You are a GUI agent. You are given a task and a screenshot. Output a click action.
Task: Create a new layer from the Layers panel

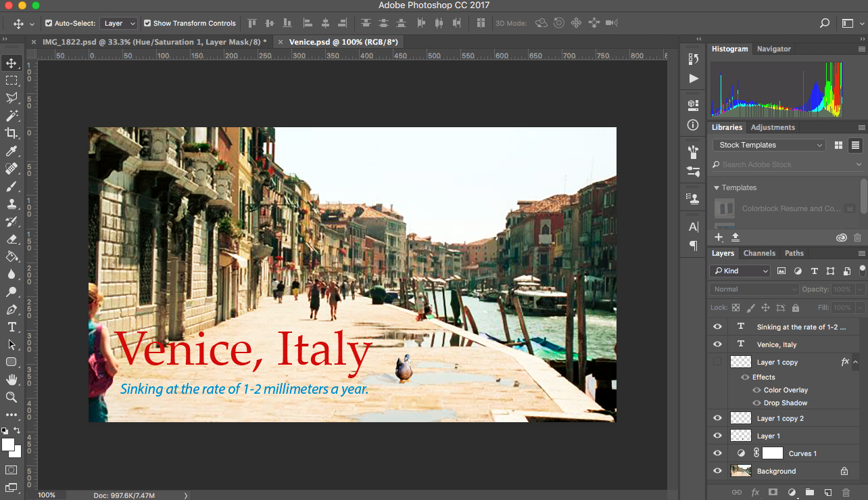pos(827,493)
